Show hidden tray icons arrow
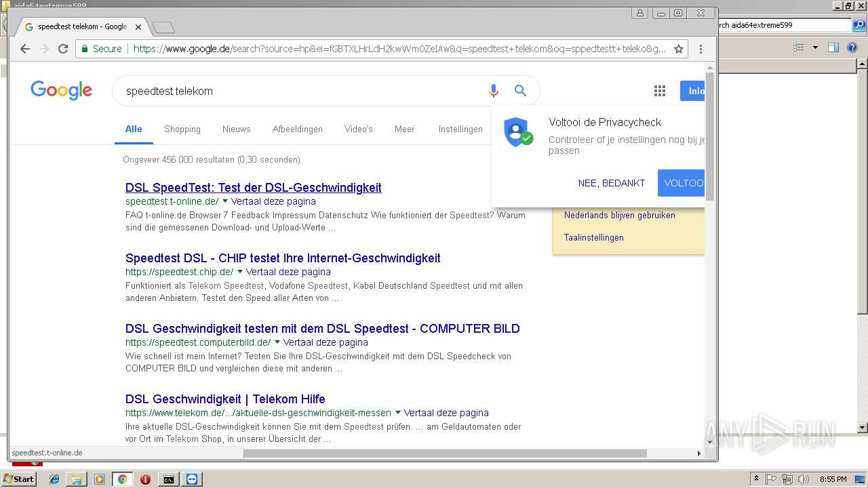This screenshot has height=488, width=868. pyautogui.click(x=756, y=479)
